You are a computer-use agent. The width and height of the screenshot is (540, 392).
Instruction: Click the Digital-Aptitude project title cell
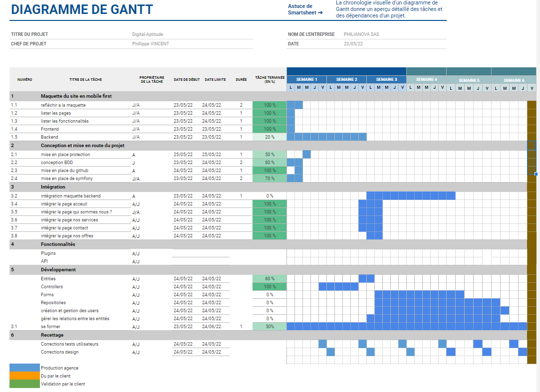148,34
